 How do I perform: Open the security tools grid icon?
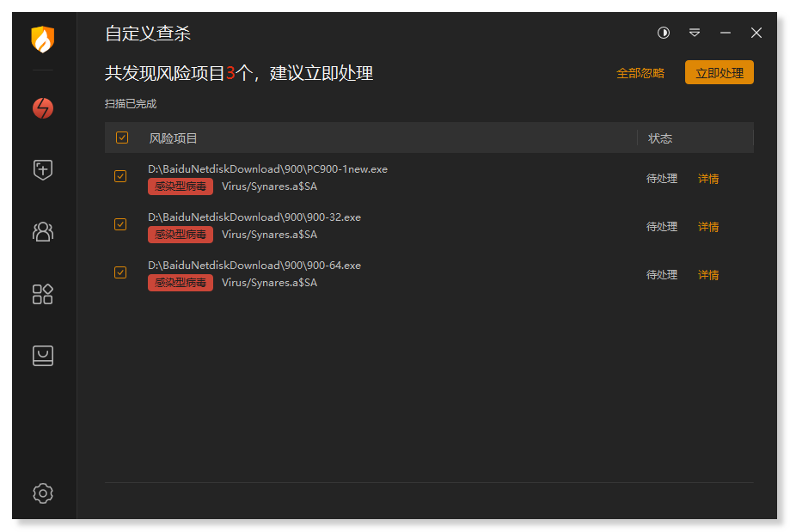43,294
